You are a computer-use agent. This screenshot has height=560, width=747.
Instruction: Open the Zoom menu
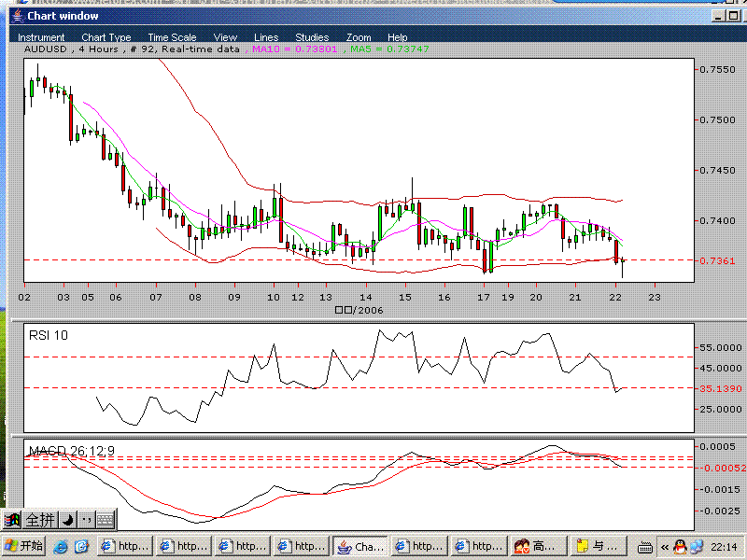[359, 37]
